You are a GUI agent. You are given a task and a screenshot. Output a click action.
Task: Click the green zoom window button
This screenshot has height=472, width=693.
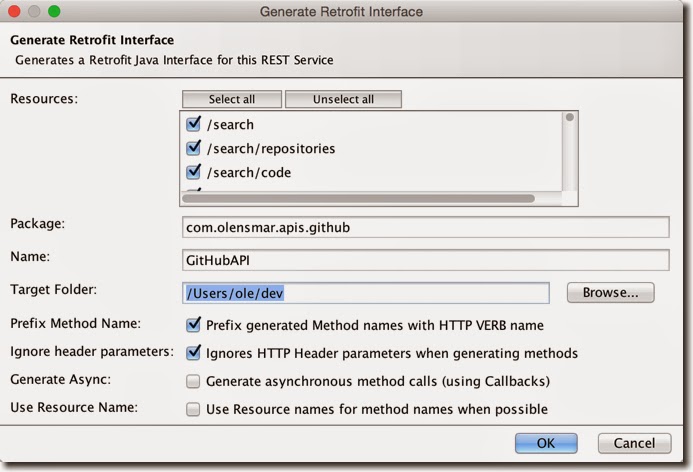[54, 11]
